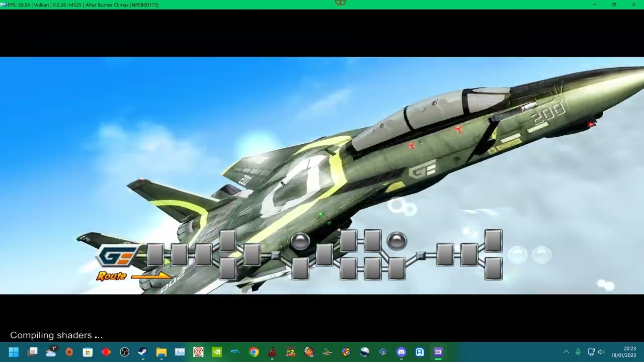644x362 pixels.
Task: Open the clock showing 20:23 18/01/2023
Action: (624, 352)
